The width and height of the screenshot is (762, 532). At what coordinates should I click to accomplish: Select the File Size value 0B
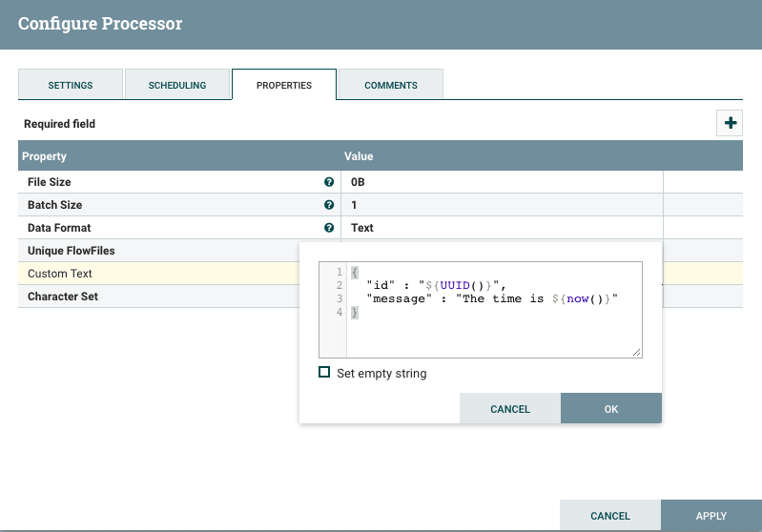[358, 182]
